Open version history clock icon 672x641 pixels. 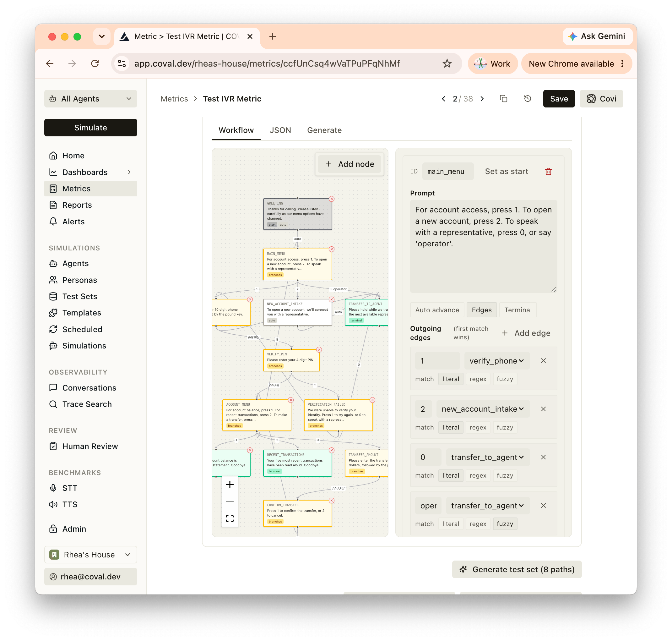pyautogui.click(x=528, y=99)
